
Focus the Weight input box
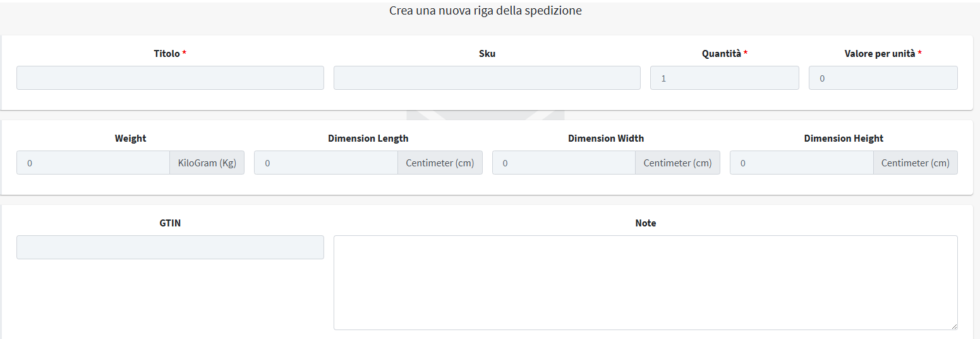pos(93,163)
